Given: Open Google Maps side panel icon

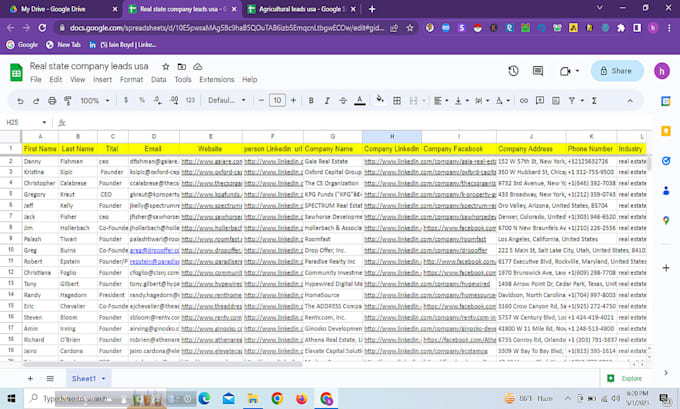Looking at the screenshot, I should pyautogui.click(x=666, y=221).
